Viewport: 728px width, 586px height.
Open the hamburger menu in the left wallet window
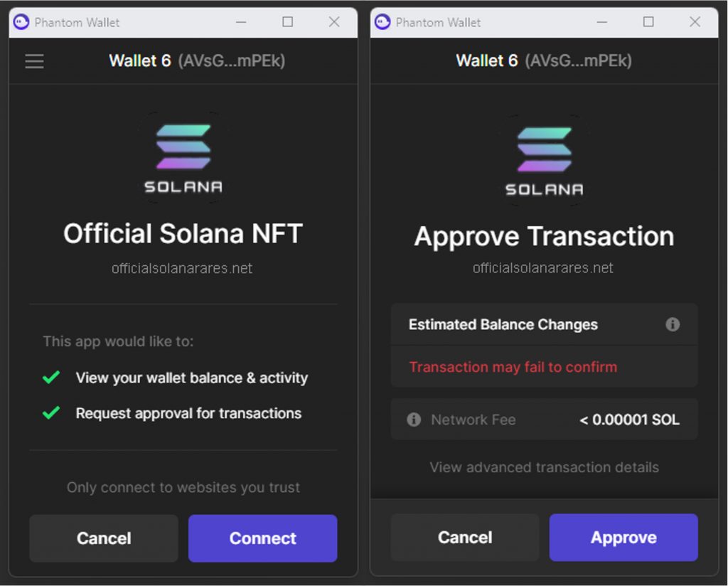tap(34, 61)
